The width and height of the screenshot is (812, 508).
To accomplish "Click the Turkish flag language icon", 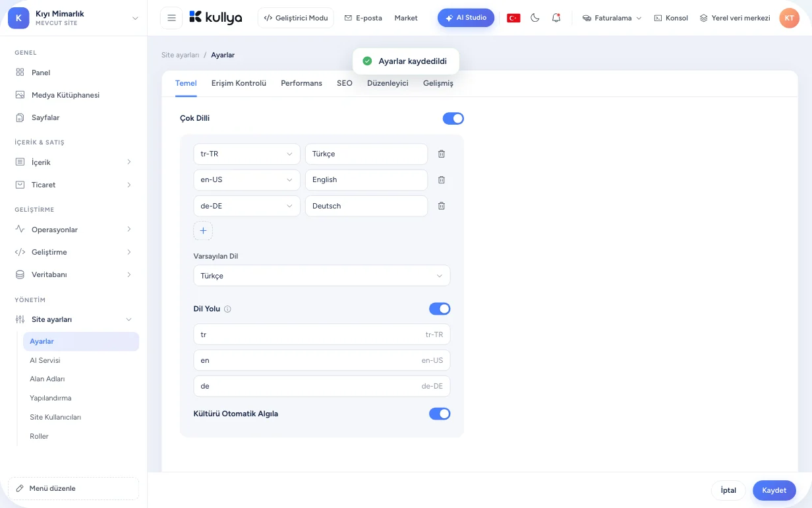I will point(513,18).
